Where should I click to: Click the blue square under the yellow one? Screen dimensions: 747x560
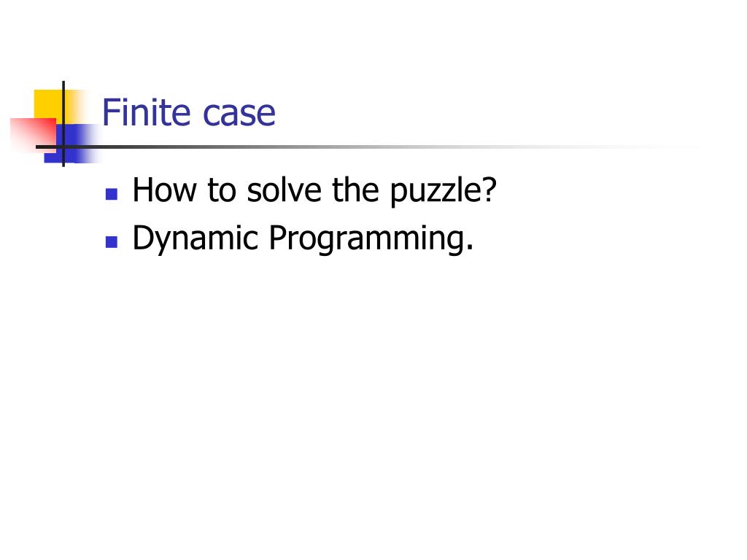[x=71, y=144]
